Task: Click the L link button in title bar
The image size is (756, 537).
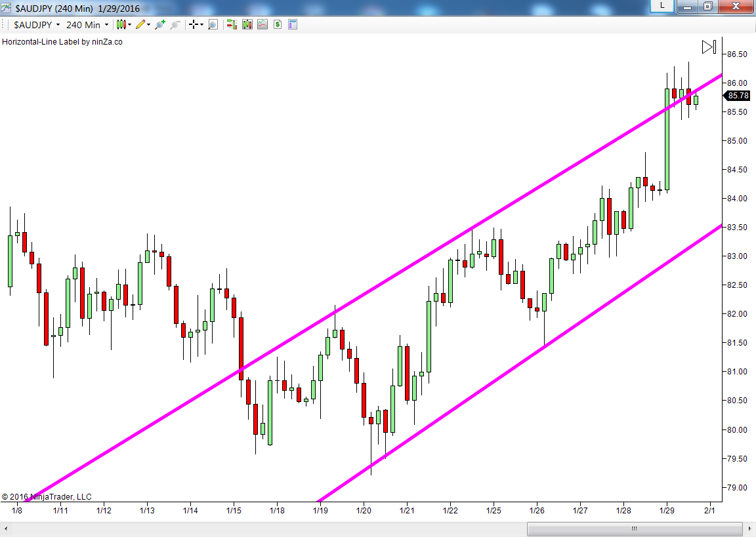Action: click(662, 6)
